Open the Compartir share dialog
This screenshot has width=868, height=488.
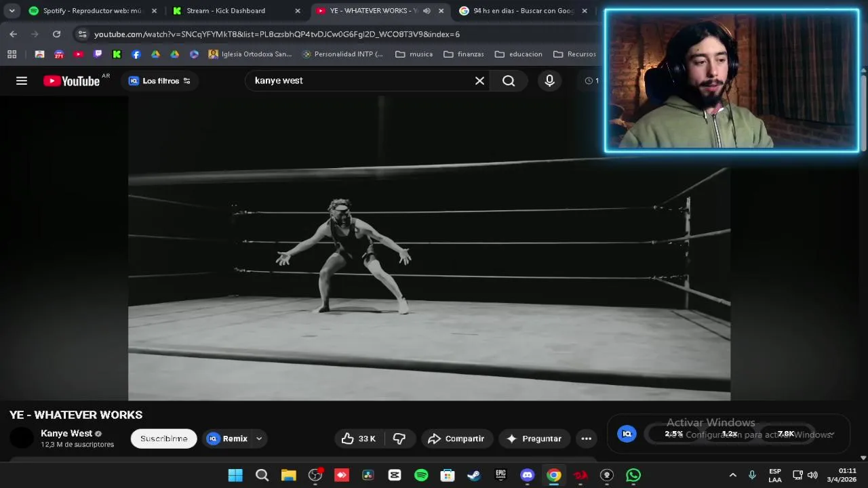click(456, 439)
